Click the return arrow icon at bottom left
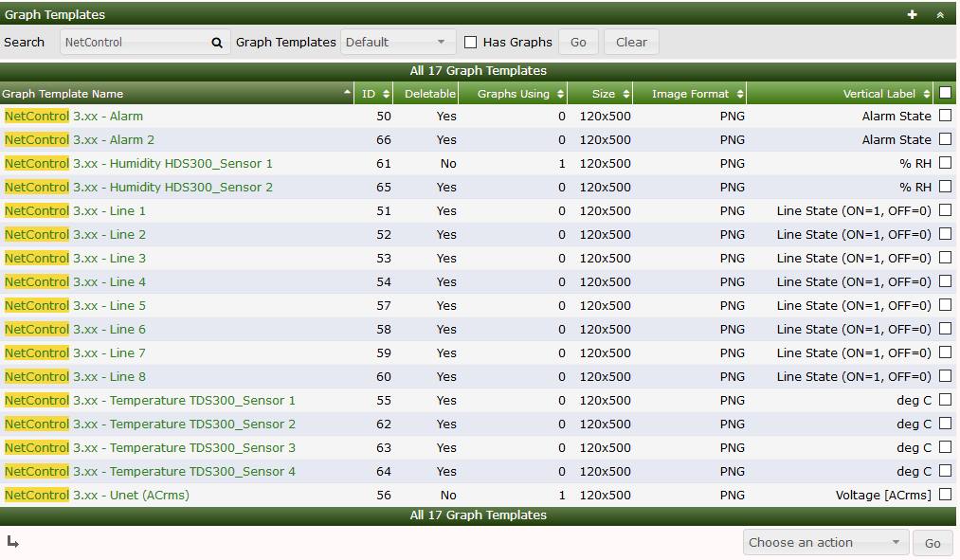 [x=13, y=542]
